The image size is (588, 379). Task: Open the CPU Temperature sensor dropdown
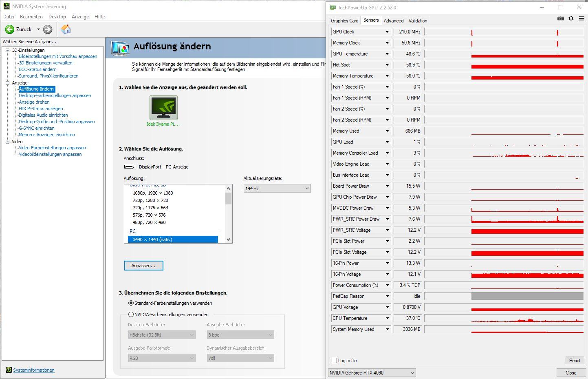tap(387, 318)
